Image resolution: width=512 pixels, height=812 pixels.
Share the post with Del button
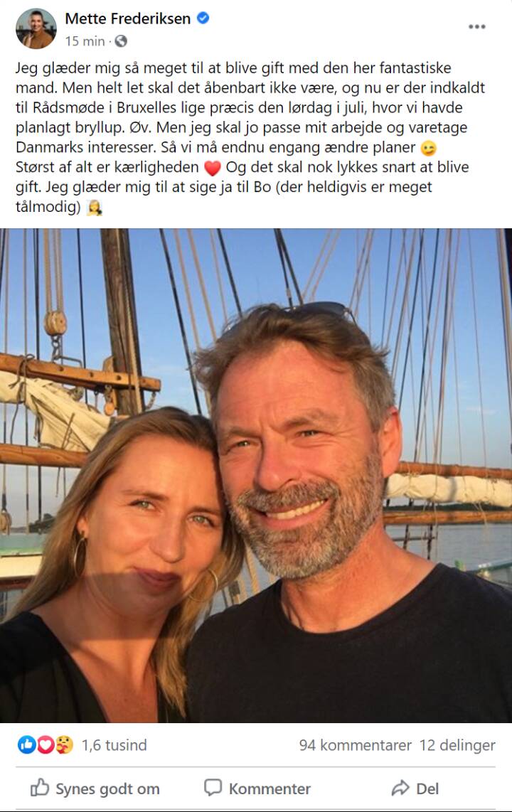click(x=415, y=789)
